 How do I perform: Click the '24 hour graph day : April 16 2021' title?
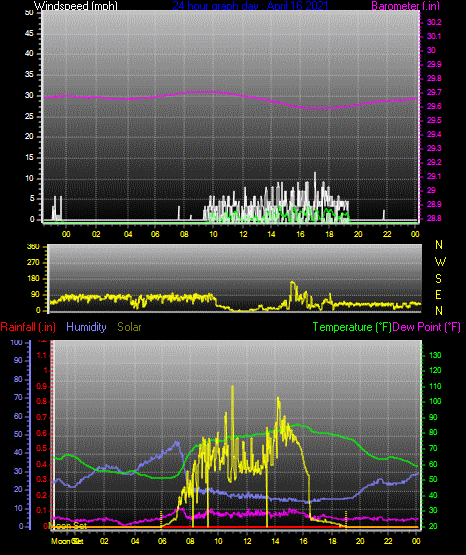click(x=250, y=5)
